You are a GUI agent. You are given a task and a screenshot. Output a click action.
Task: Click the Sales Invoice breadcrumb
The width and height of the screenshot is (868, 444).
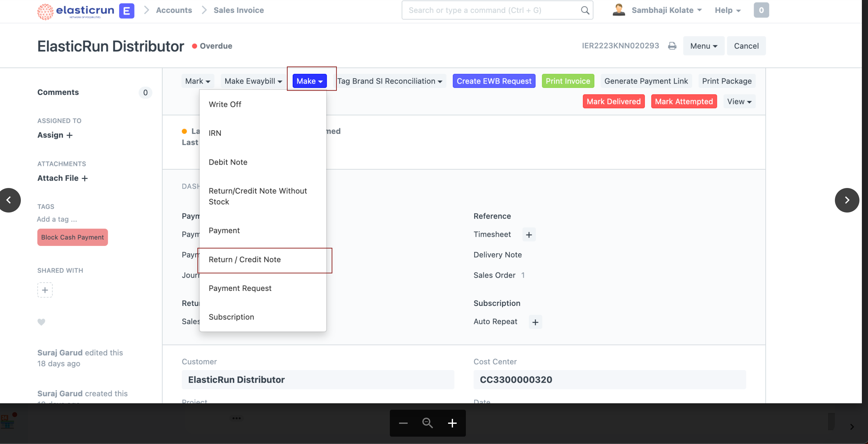click(x=238, y=10)
